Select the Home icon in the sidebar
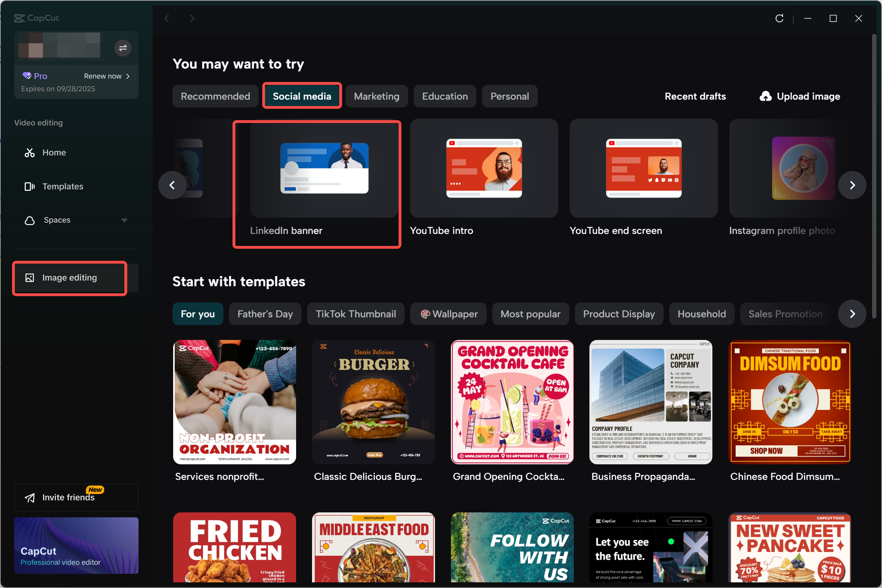 (29, 152)
